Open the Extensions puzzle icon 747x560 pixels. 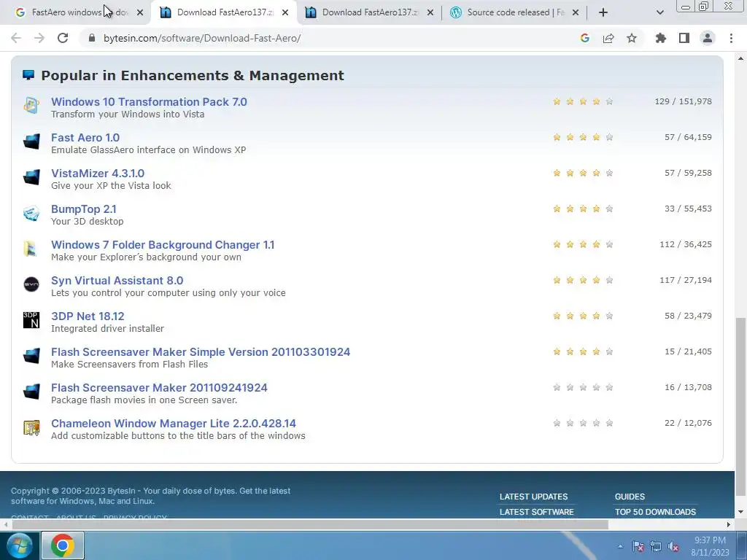661,38
